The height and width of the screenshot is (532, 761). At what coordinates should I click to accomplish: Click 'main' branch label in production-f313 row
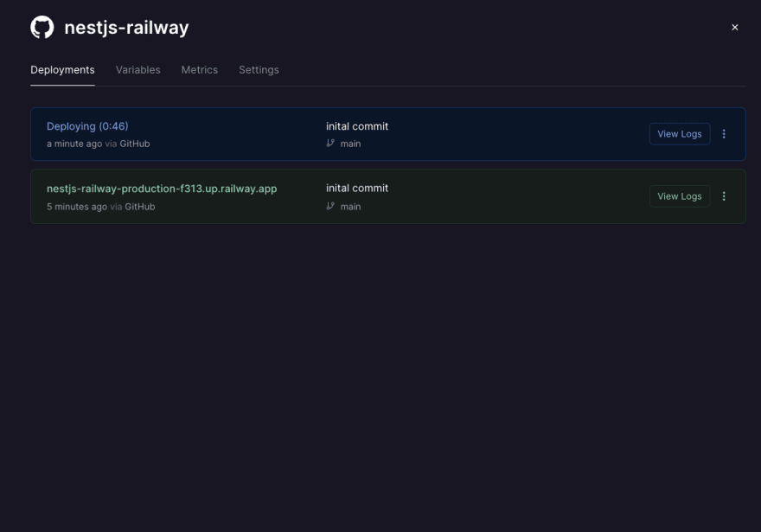[x=350, y=207]
